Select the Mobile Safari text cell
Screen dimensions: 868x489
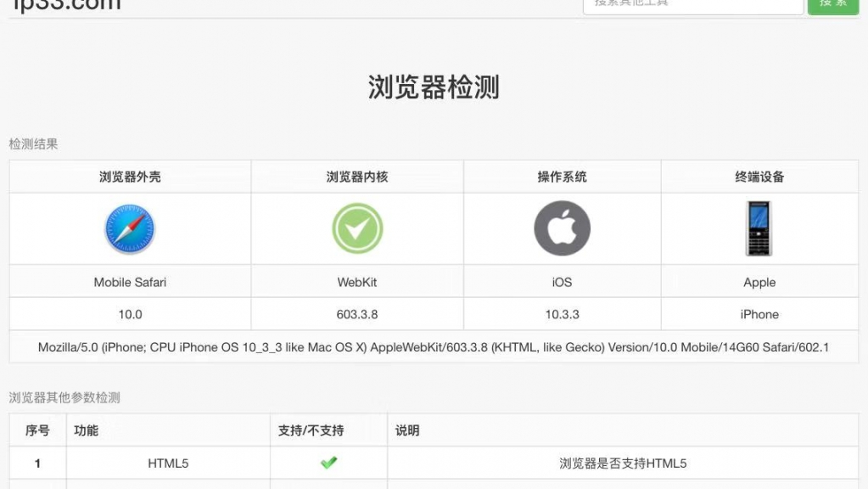click(x=130, y=282)
